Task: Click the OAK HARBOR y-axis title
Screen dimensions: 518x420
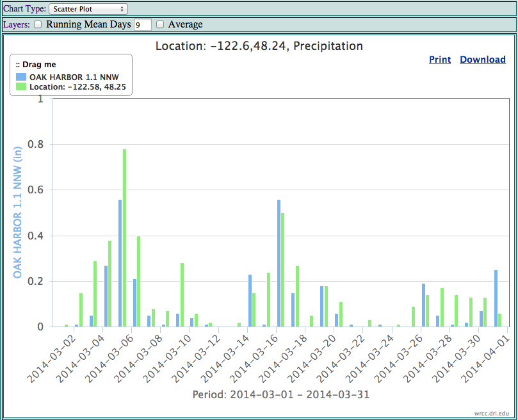Action: click(17, 213)
